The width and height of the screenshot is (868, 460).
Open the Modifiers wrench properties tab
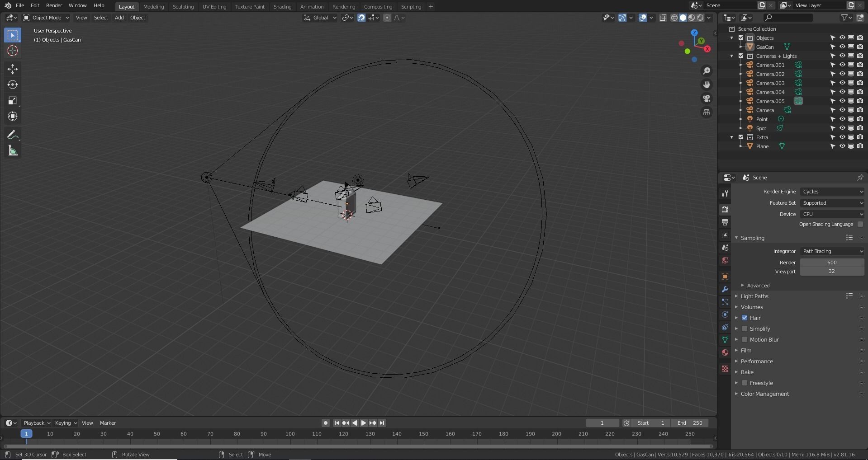725,289
